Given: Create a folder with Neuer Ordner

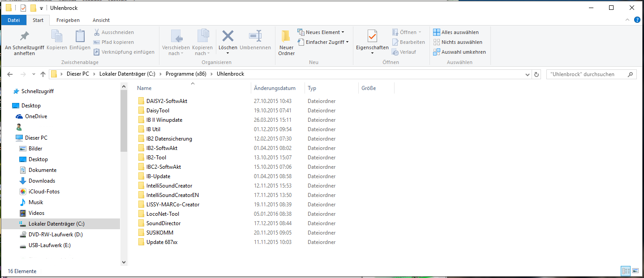Looking at the screenshot, I should (x=287, y=43).
